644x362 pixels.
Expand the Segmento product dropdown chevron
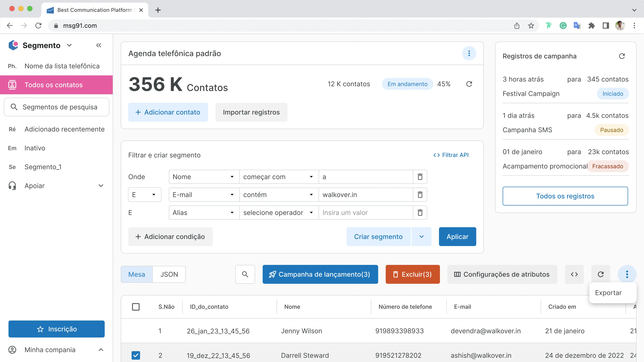click(x=69, y=45)
